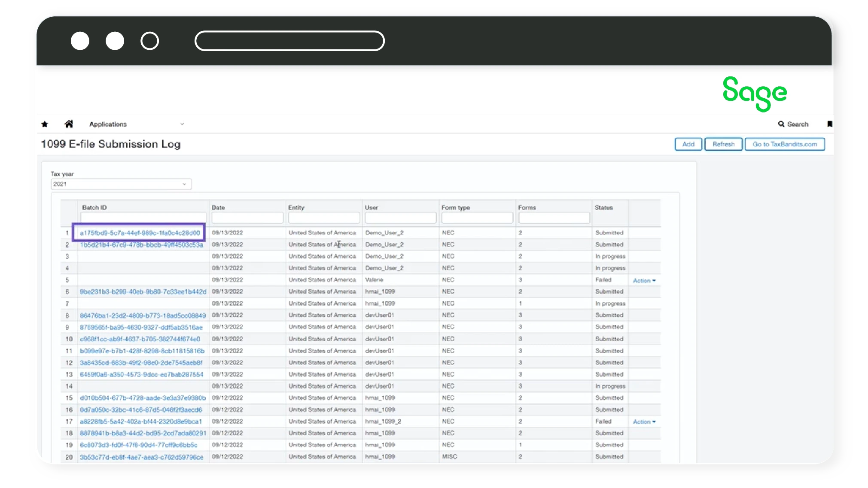Open batch 3b53c77d-eb8f-4ae7 link

(x=142, y=457)
